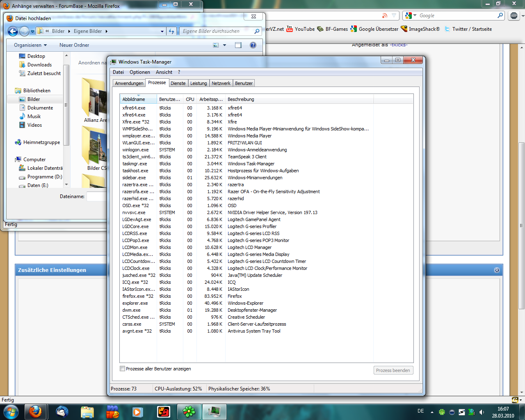Expand the Eigene Bilder breadcrumb arrow
This screenshot has width=525, height=420.
(x=106, y=31)
